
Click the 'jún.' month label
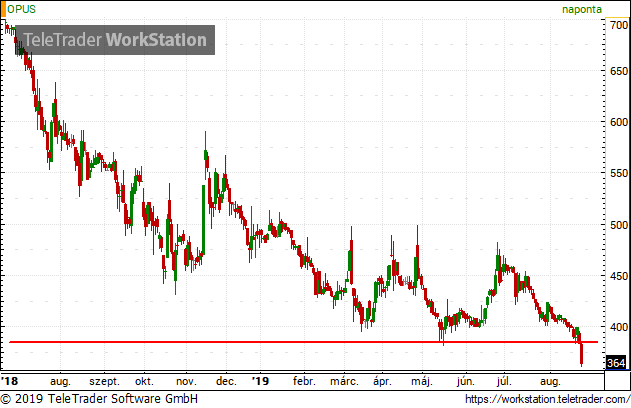[x=466, y=381]
